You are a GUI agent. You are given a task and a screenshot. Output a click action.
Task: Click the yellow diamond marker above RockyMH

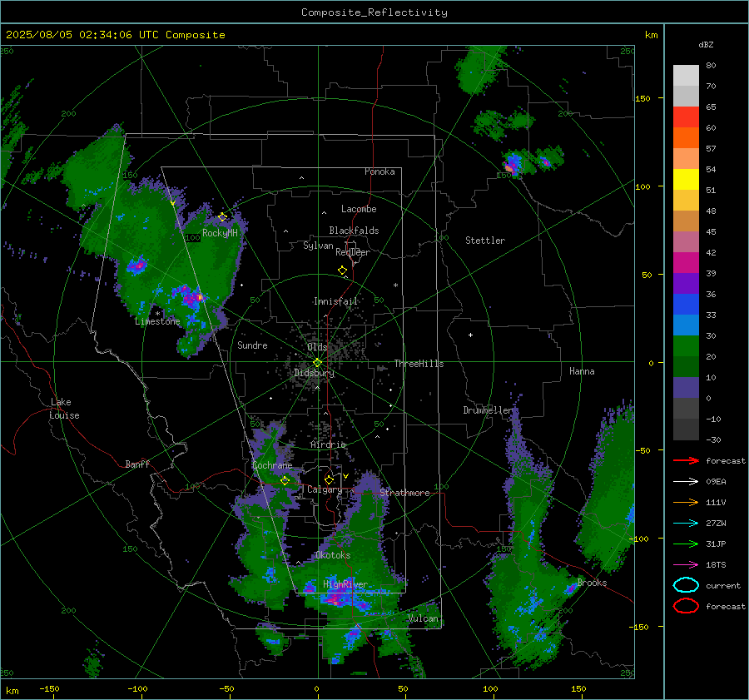tap(222, 217)
